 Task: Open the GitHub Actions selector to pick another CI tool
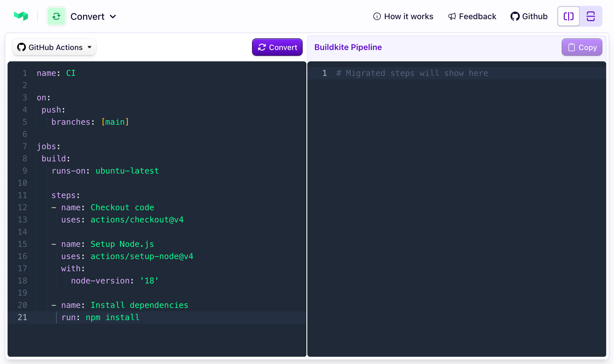point(54,47)
